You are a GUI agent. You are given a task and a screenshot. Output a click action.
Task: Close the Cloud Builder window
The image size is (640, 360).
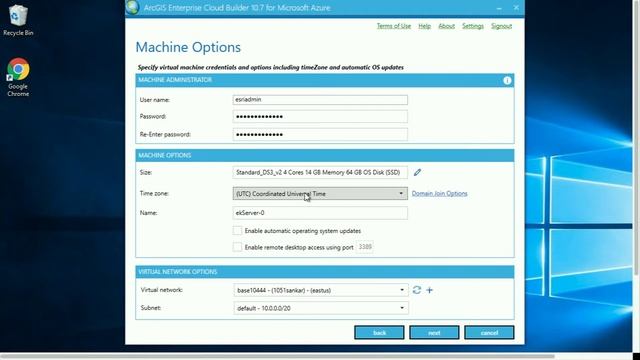pos(516,8)
